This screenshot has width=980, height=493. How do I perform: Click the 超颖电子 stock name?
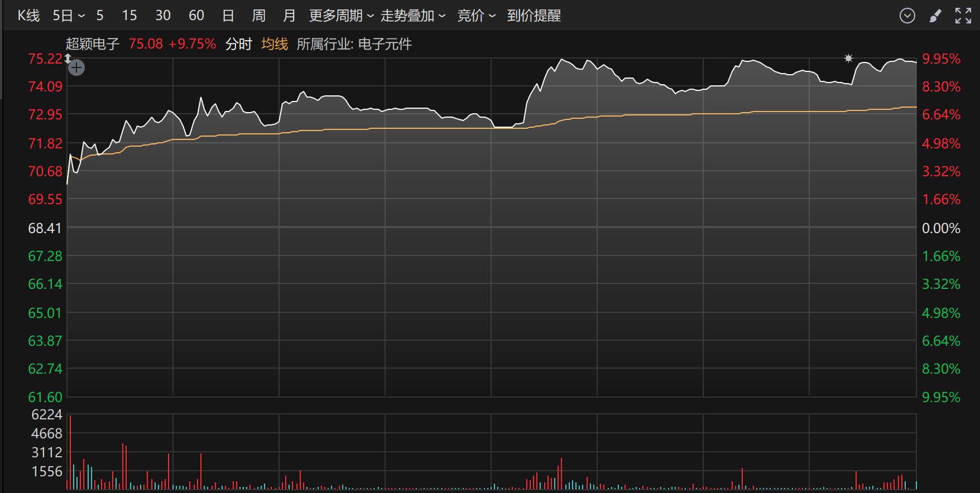coord(93,44)
